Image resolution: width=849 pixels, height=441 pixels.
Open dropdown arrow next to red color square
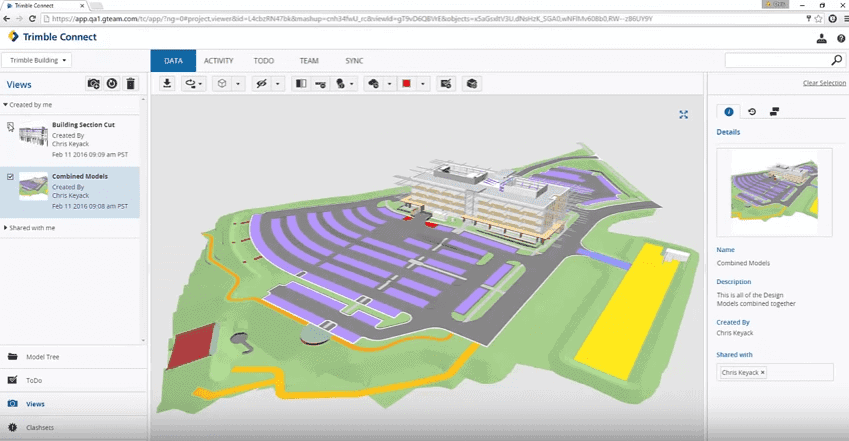(423, 83)
